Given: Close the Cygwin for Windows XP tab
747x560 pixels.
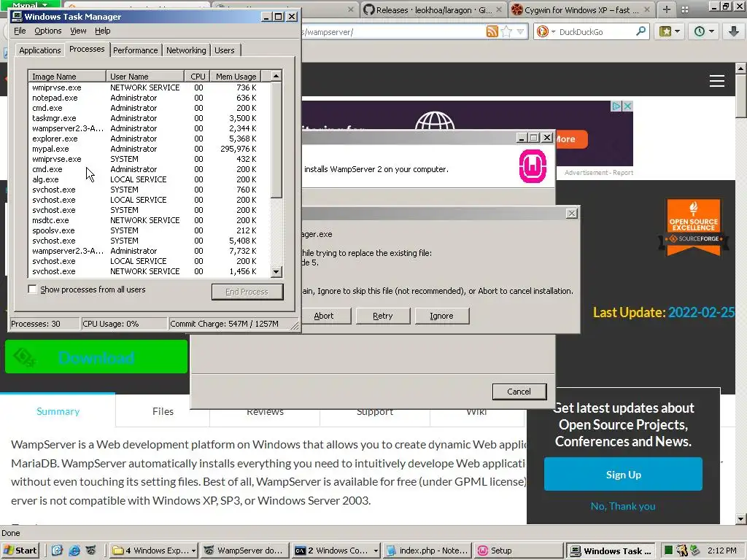Looking at the screenshot, I should click(x=647, y=9).
